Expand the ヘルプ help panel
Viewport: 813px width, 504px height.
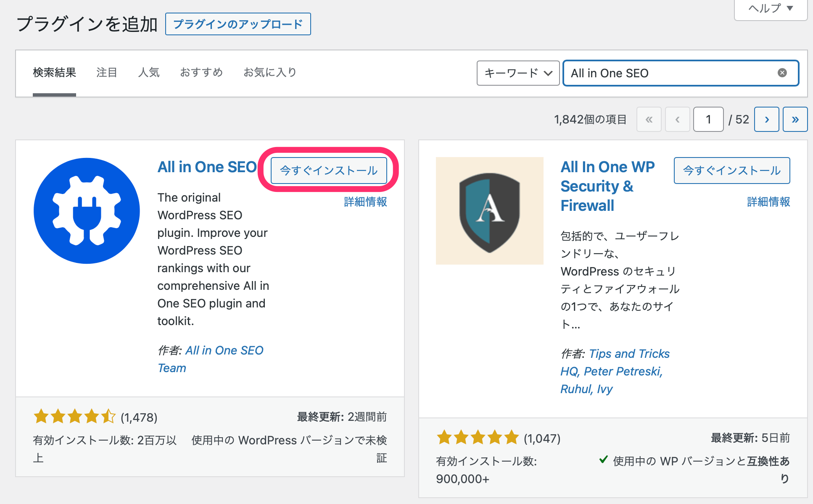770,8
